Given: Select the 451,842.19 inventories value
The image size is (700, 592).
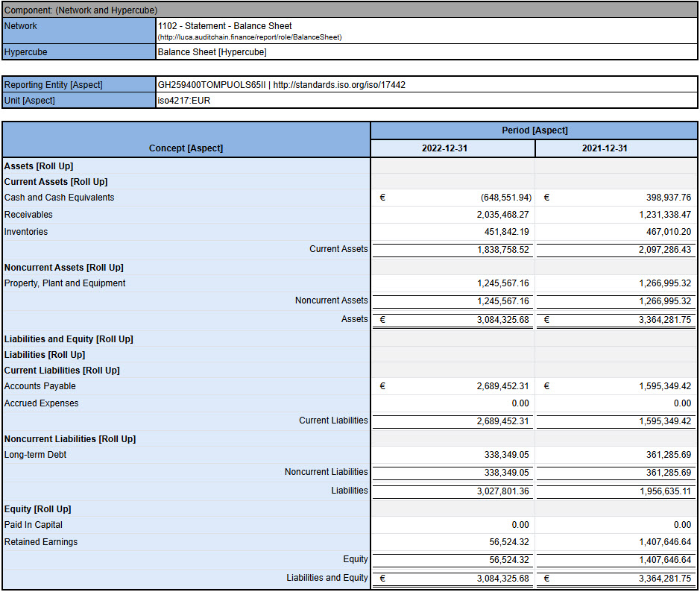Looking at the screenshot, I should point(507,232).
